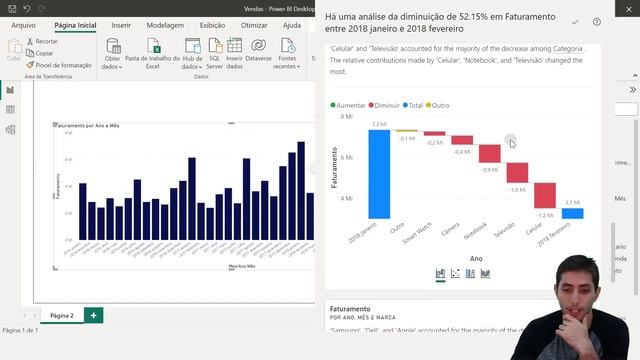Click the checkmark icon in the analysis header

point(575,22)
